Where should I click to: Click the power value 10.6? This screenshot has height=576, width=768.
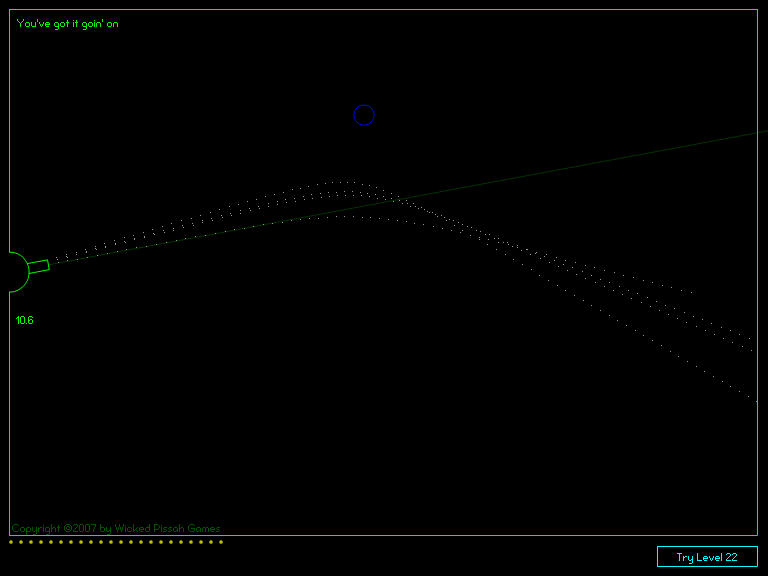[24, 320]
